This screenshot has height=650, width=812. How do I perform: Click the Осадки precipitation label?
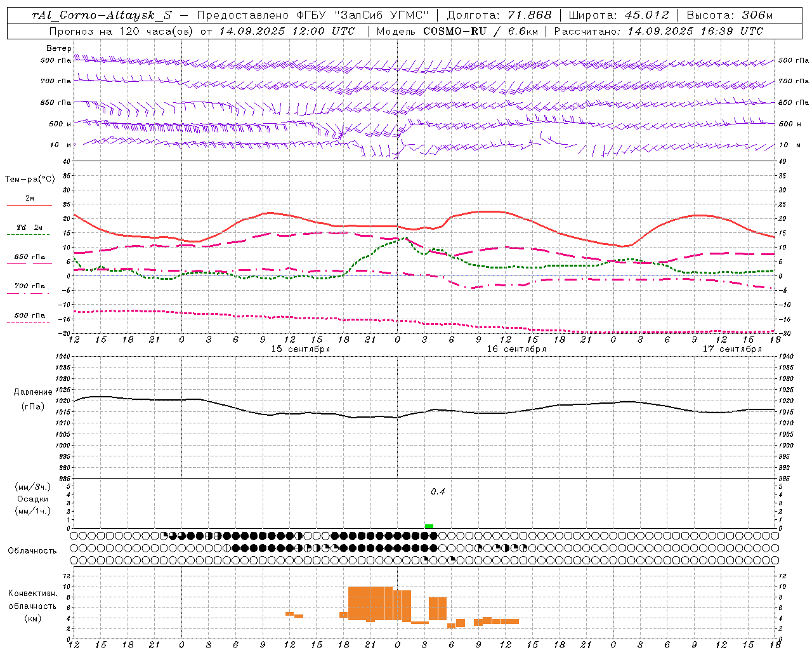(x=32, y=499)
